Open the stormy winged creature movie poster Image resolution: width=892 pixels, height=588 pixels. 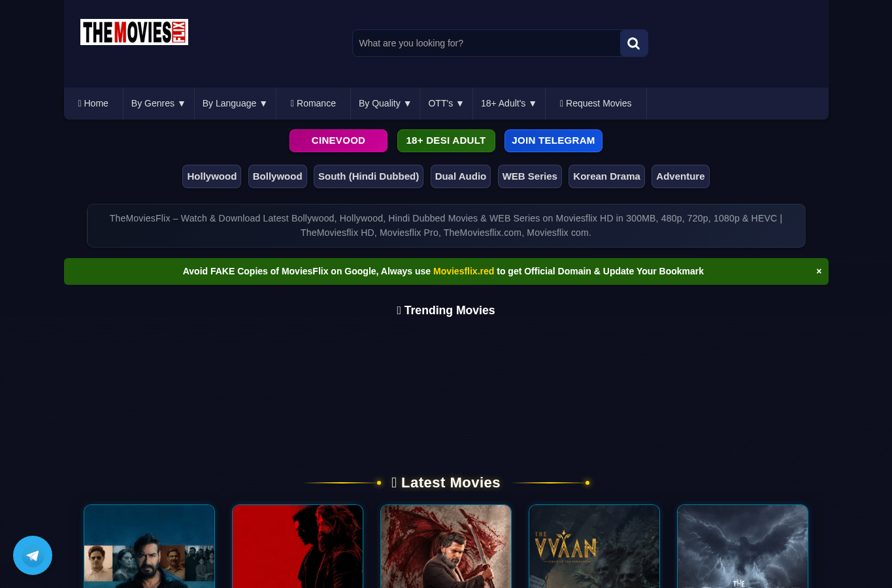pos(742,546)
